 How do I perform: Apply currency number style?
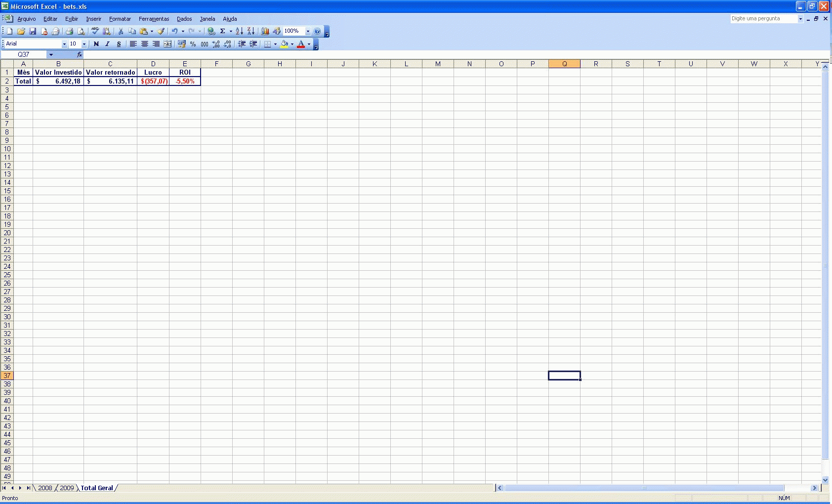(182, 44)
